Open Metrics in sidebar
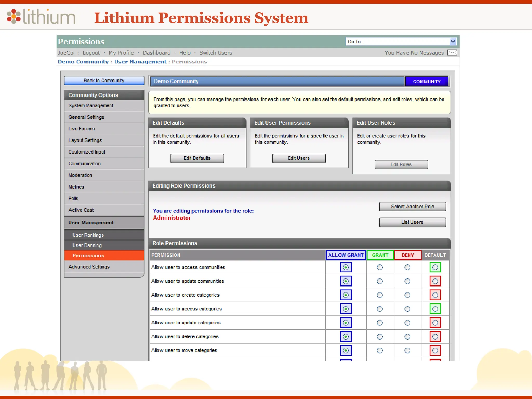The height and width of the screenshot is (399, 532). [104, 187]
